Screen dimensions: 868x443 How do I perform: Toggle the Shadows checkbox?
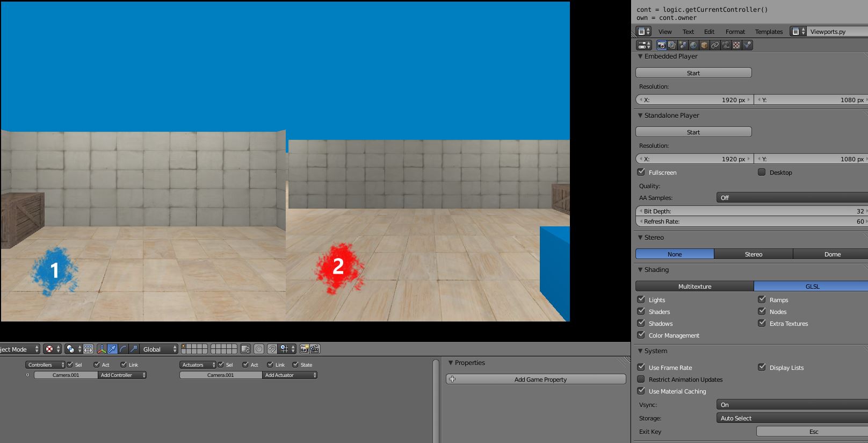(x=641, y=323)
